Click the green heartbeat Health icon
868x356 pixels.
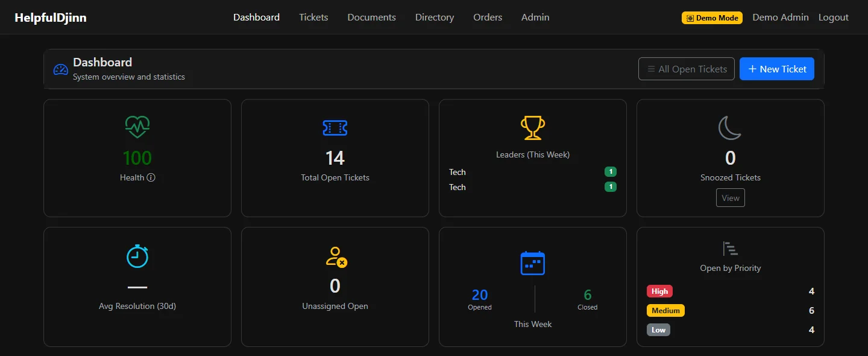coord(137,127)
